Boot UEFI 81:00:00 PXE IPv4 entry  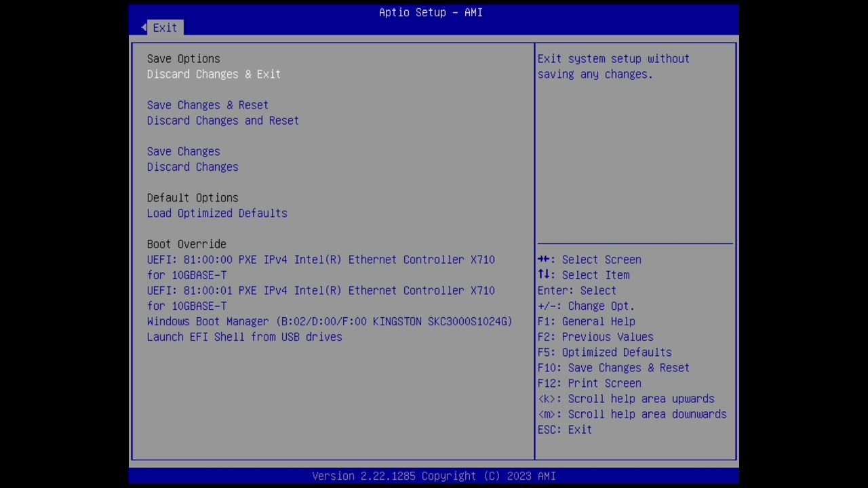[x=321, y=267]
